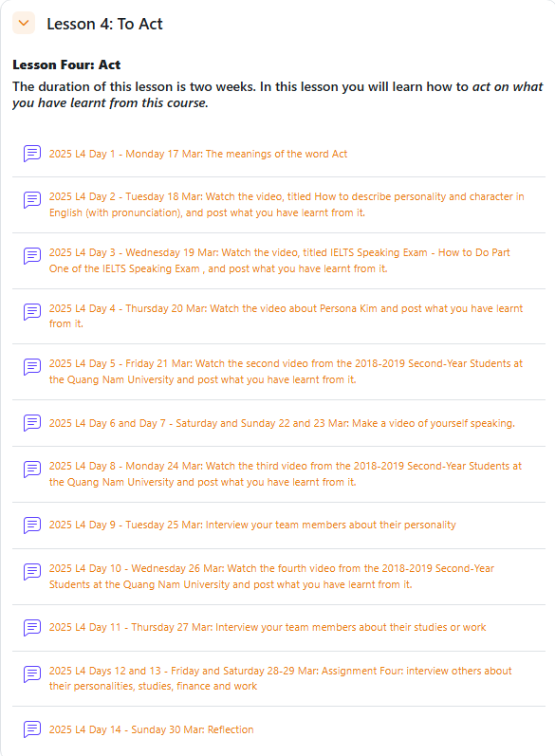Open Day 9 interview team members about personality
This screenshot has width=555, height=756.
pos(252,525)
